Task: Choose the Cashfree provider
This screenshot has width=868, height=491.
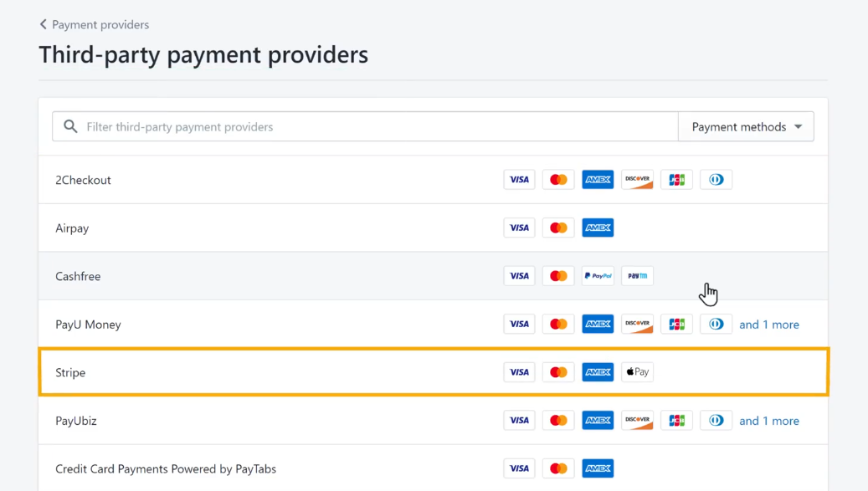Action: tap(433, 276)
